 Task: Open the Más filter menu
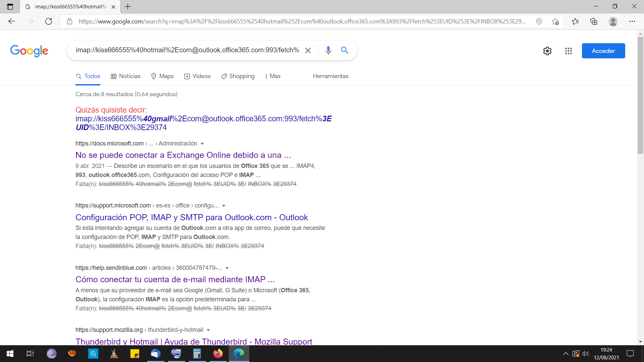click(x=273, y=76)
